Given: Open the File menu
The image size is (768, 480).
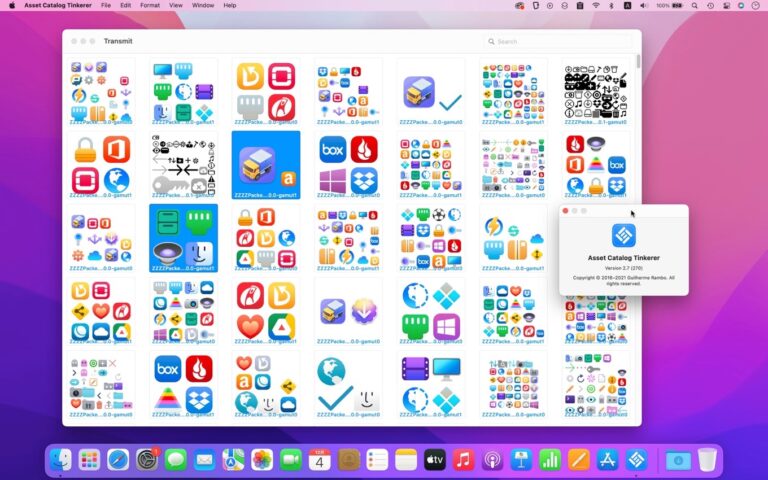Looking at the screenshot, I should pyautogui.click(x=106, y=5).
